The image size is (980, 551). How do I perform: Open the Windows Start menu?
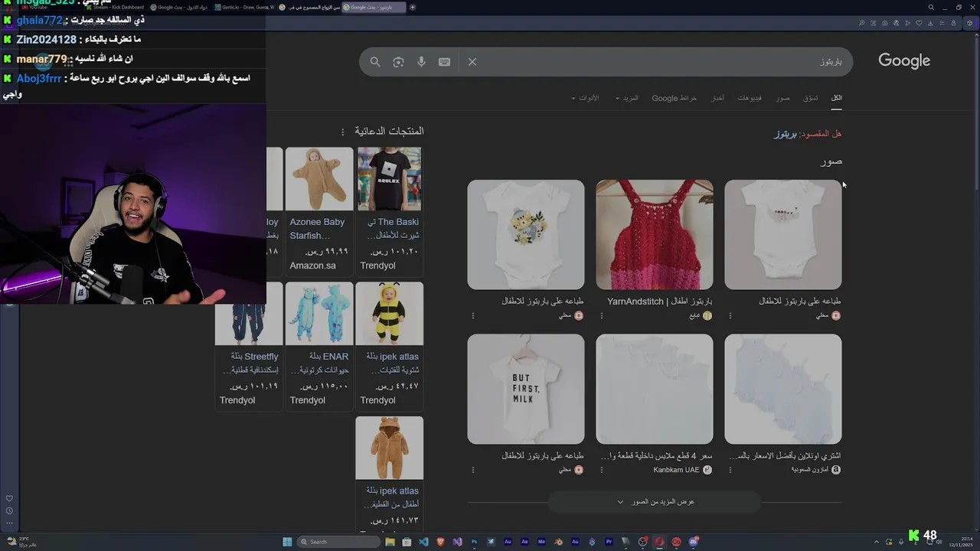(x=287, y=542)
